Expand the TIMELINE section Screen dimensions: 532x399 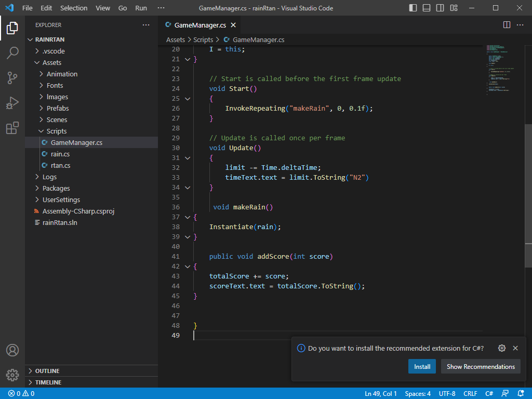click(x=30, y=382)
